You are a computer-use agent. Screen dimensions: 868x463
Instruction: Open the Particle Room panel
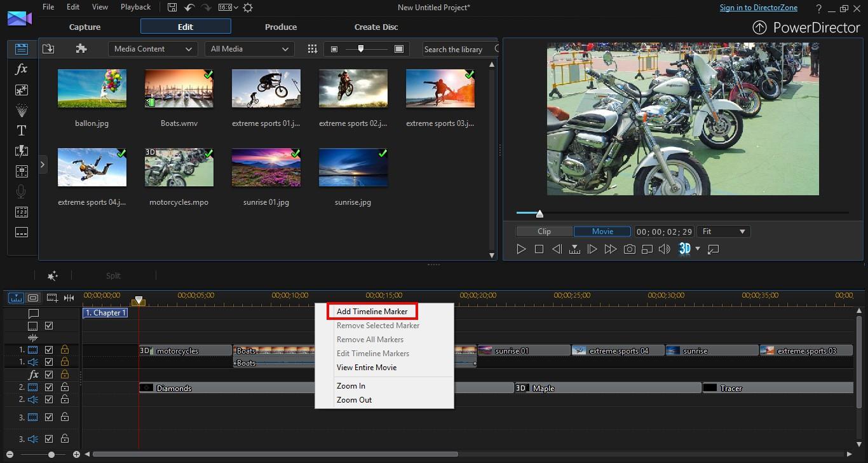point(21,111)
